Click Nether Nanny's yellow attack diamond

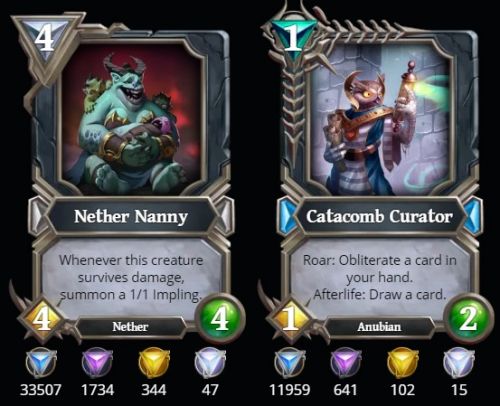coord(42,321)
